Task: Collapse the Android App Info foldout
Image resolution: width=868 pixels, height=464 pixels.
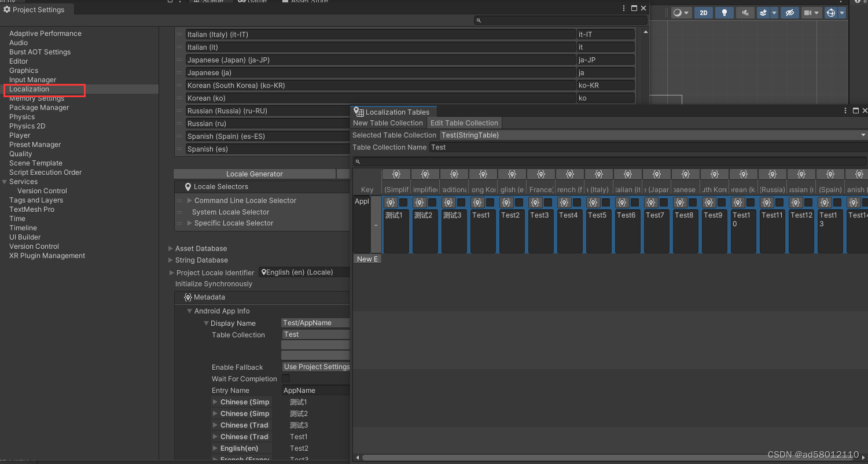Action: 189,311
